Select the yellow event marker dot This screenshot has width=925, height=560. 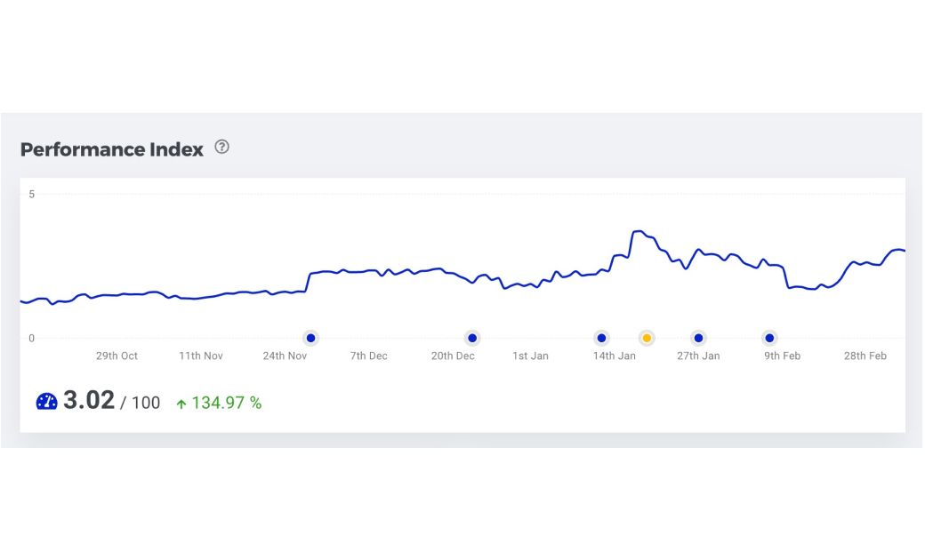click(647, 338)
